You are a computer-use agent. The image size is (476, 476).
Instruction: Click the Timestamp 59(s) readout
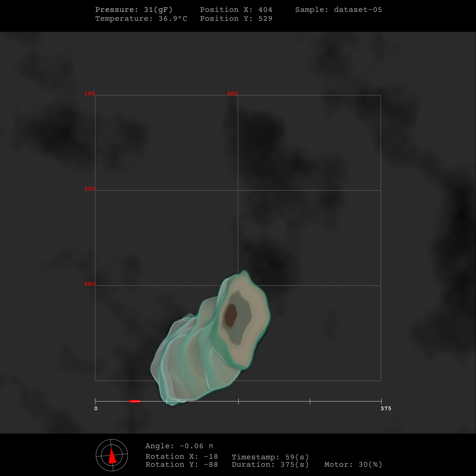click(x=270, y=457)
